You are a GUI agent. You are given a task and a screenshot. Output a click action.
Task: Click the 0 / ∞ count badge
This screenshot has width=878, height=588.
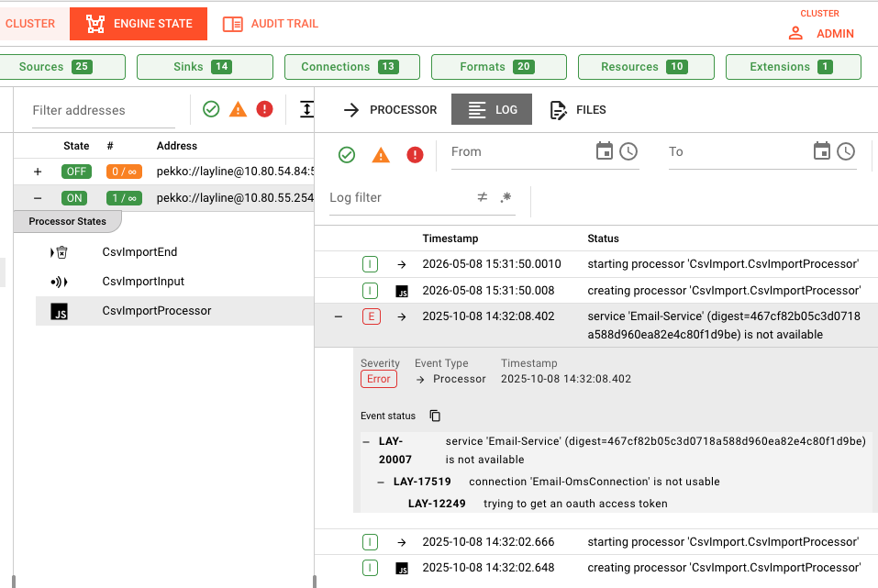click(124, 172)
